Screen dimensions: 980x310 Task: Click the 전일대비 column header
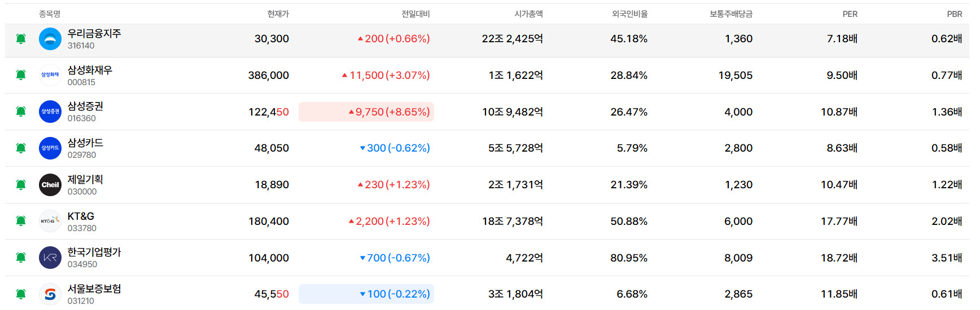415,14
